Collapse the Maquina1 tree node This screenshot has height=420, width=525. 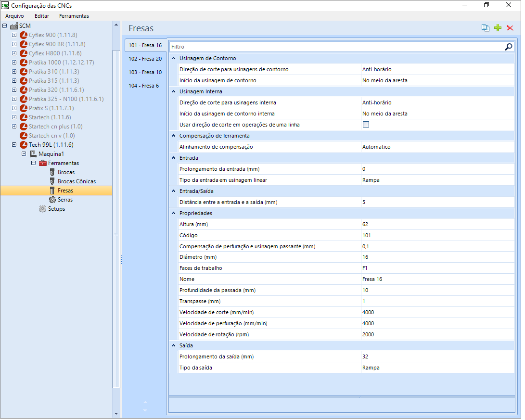point(24,155)
